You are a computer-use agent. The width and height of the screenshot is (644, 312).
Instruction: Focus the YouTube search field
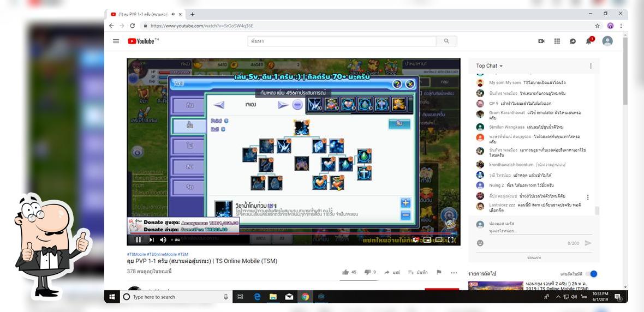pos(342,41)
